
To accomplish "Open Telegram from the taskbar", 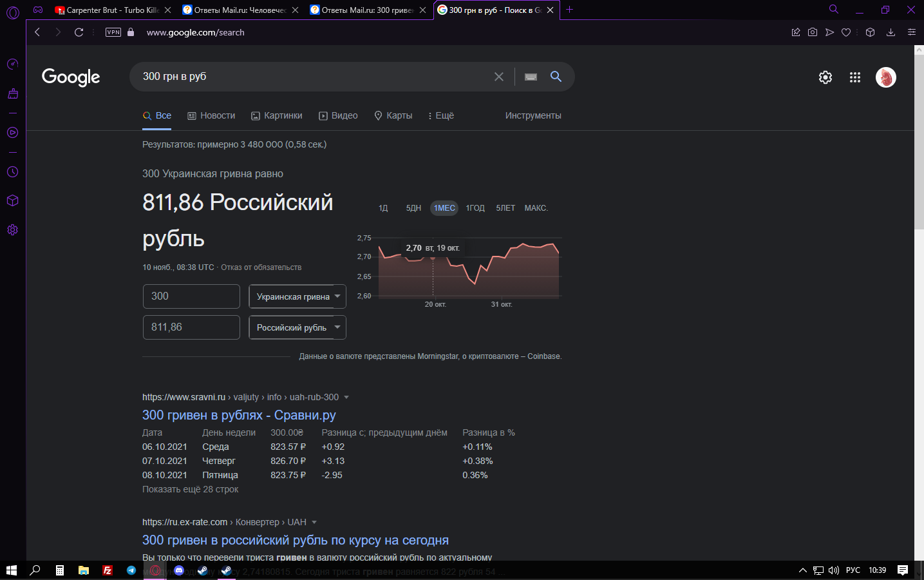I will click(x=131, y=570).
